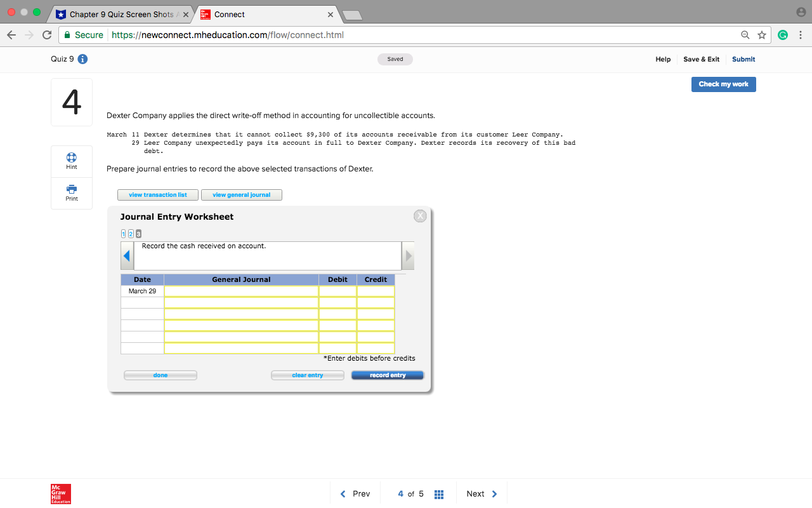Click the Check my work button
Screen dimensions: 812x508
pos(723,84)
